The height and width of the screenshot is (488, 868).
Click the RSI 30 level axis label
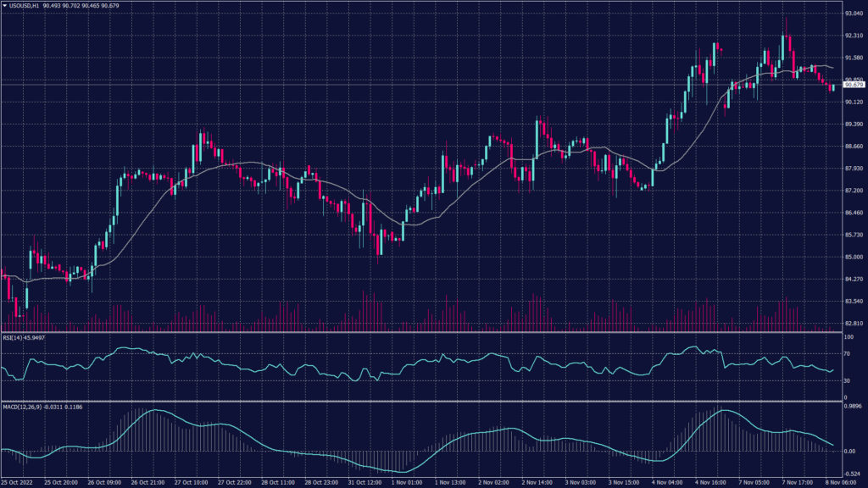pos(845,381)
